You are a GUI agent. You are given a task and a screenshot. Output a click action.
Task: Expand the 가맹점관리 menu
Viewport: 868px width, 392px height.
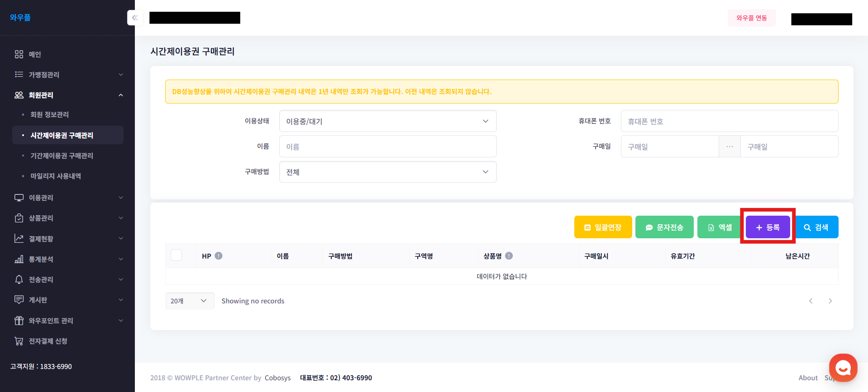pos(68,75)
